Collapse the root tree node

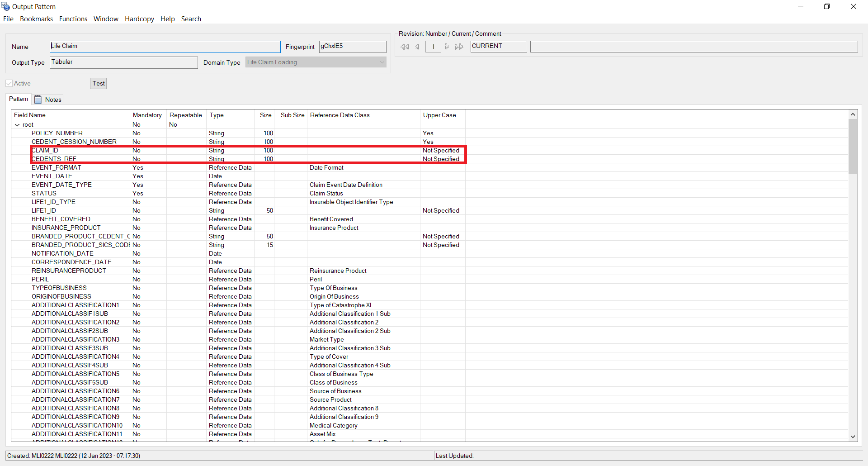[x=18, y=124]
